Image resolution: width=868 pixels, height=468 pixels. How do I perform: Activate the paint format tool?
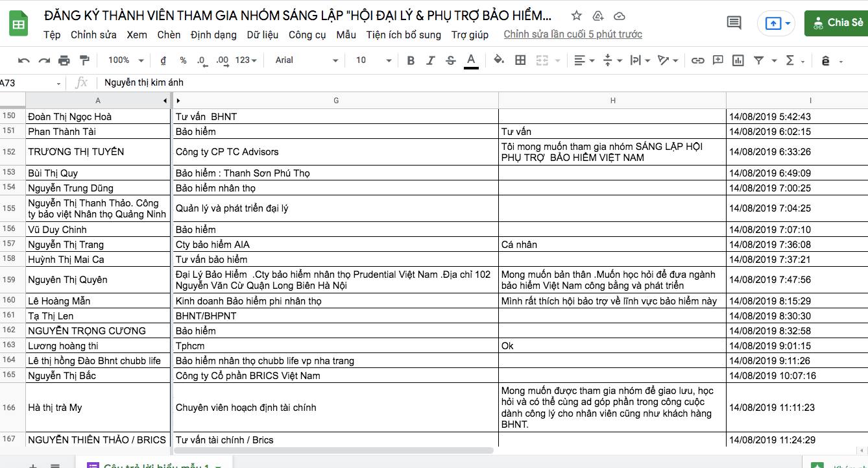click(x=84, y=60)
